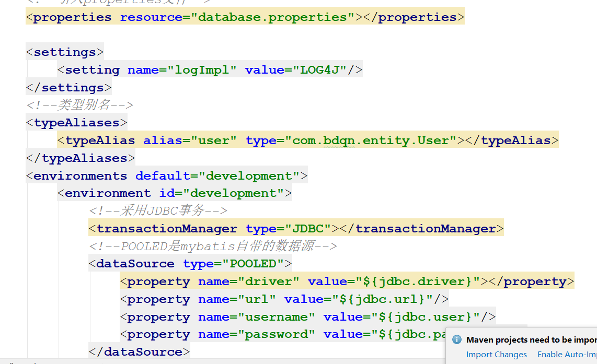Screen dimensions: 597x364
Task: Click the property name="username" line
Action: pos(307,317)
